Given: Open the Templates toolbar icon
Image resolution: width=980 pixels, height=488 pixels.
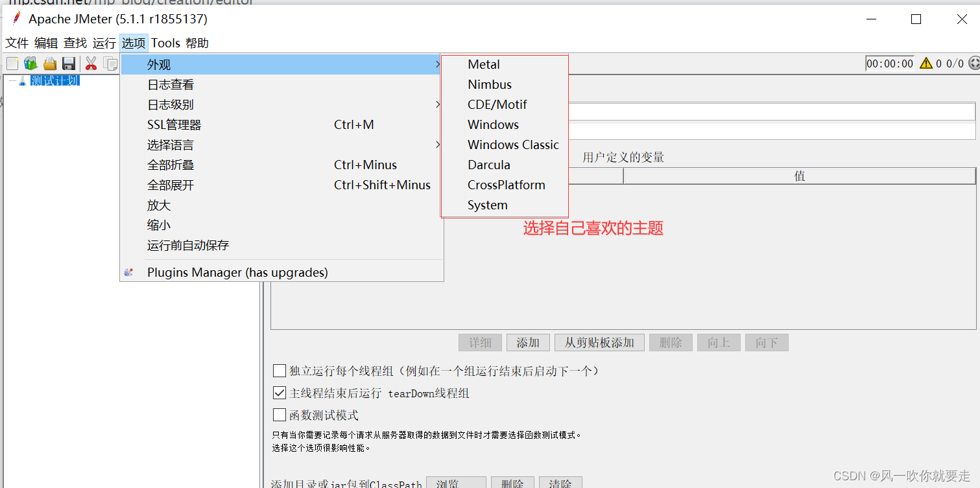Looking at the screenshot, I should [x=30, y=64].
